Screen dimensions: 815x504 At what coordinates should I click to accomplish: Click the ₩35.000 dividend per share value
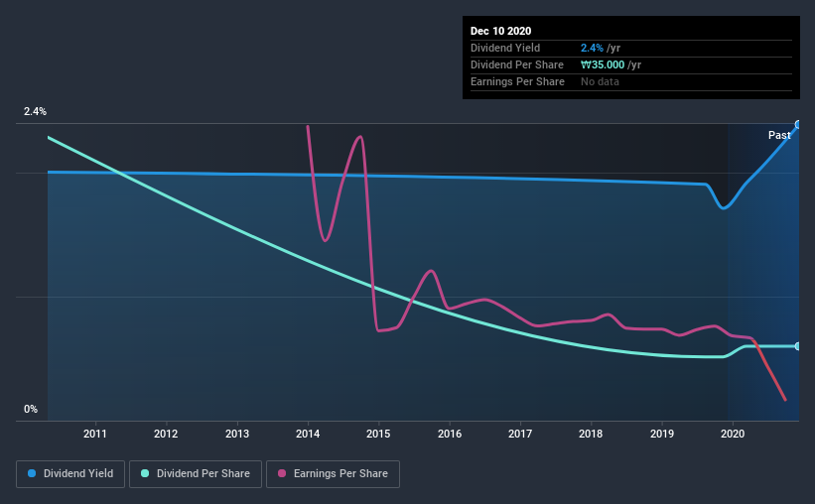click(603, 64)
